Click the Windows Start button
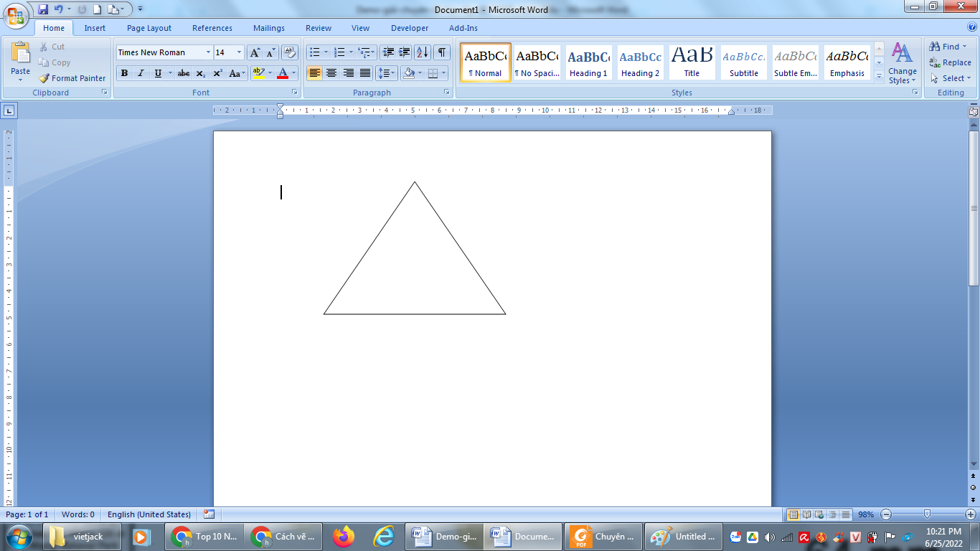The height and width of the screenshot is (551, 980). [19, 537]
